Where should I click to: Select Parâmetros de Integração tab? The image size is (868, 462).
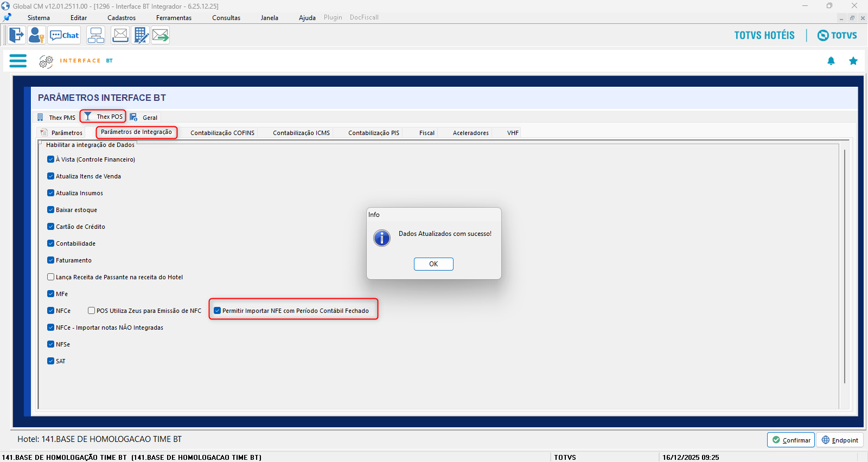click(136, 132)
